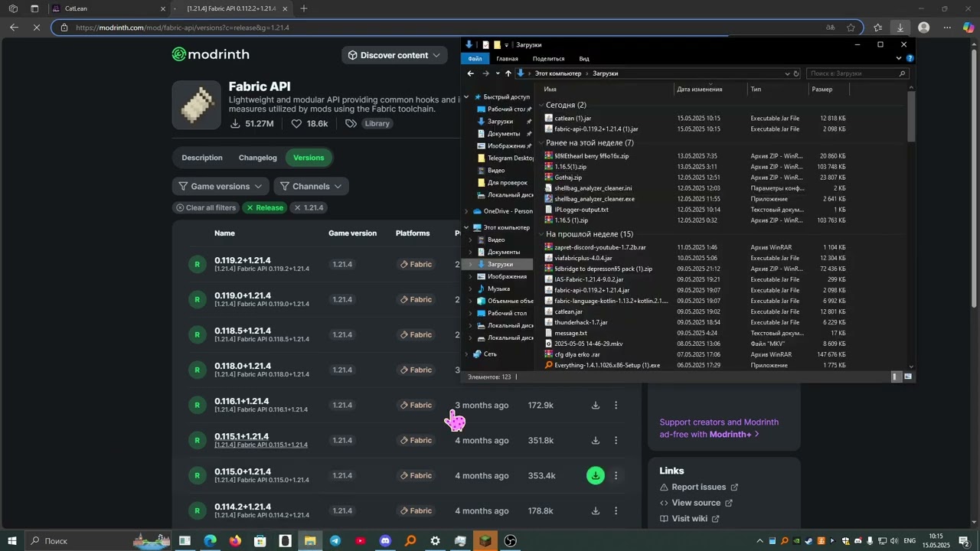Open more options for version 0.115.1+1.21.4
The width and height of the screenshot is (980, 551).
(616, 441)
